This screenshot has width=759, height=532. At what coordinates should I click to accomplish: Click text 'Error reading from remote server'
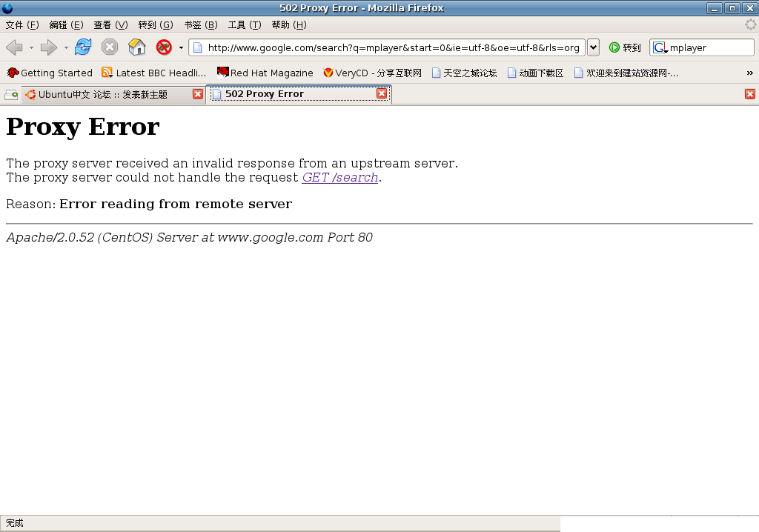click(x=176, y=204)
